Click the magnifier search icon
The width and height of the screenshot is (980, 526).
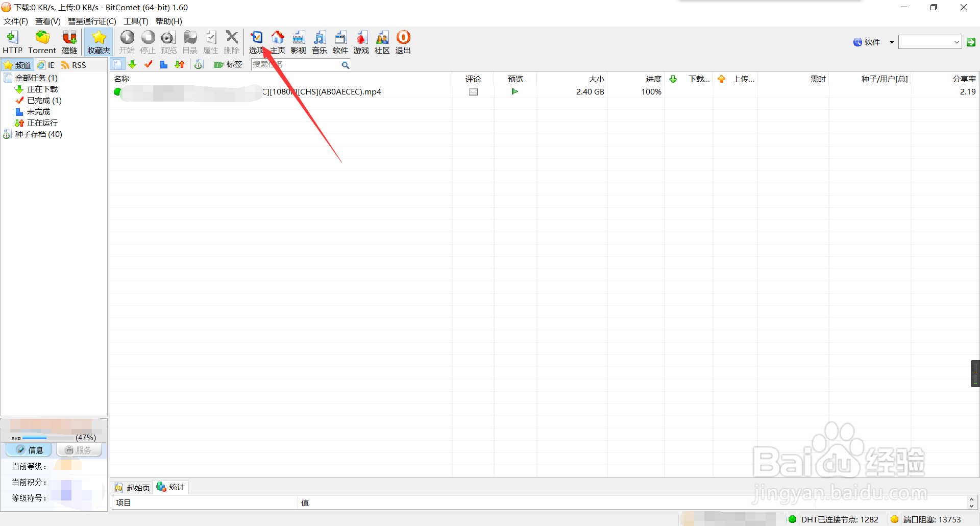(346, 65)
